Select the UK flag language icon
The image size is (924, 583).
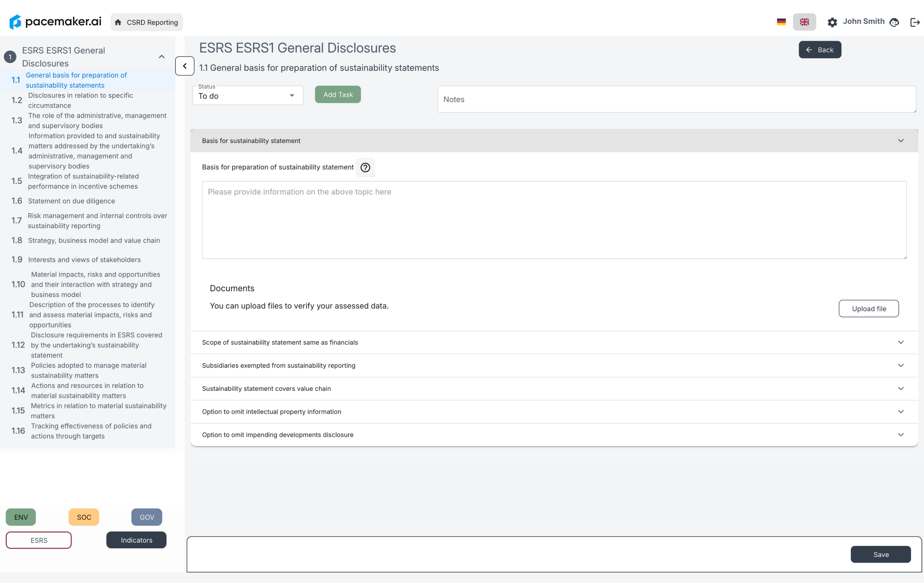click(x=804, y=22)
